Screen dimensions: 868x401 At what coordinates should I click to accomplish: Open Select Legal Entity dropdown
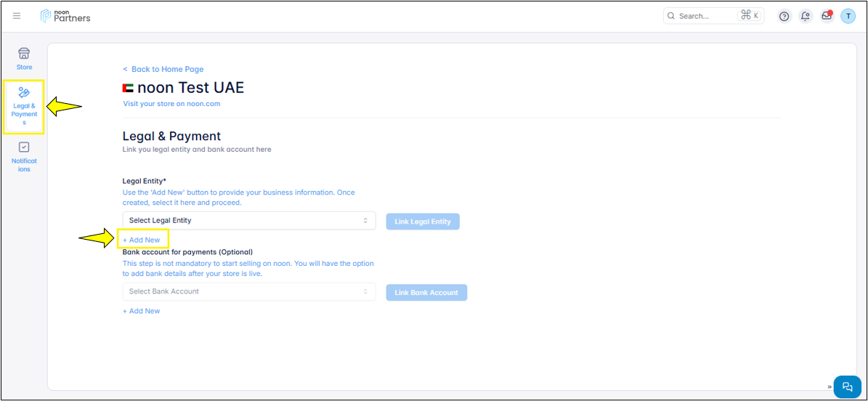pyautogui.click(x=248, y=220)
